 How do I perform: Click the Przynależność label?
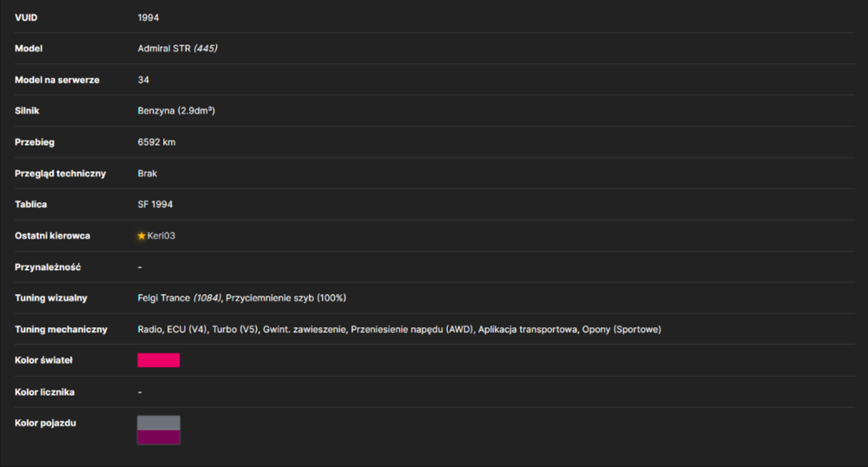pos(48,266)
